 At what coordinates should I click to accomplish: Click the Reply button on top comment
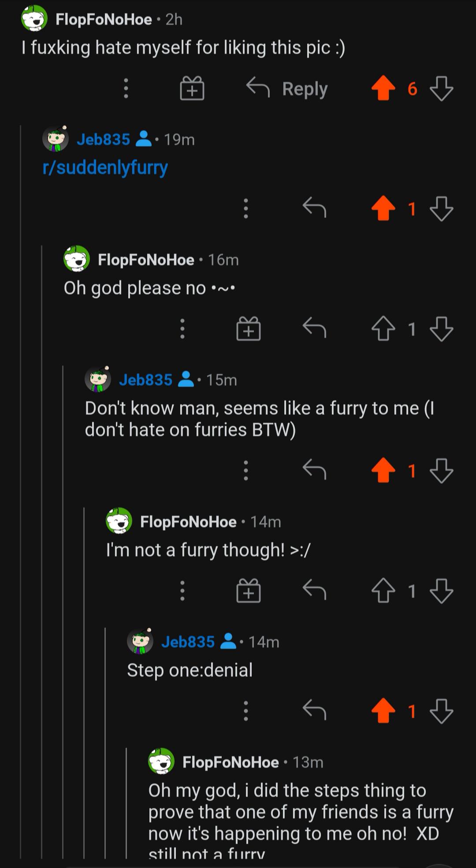tap(287, 89)
